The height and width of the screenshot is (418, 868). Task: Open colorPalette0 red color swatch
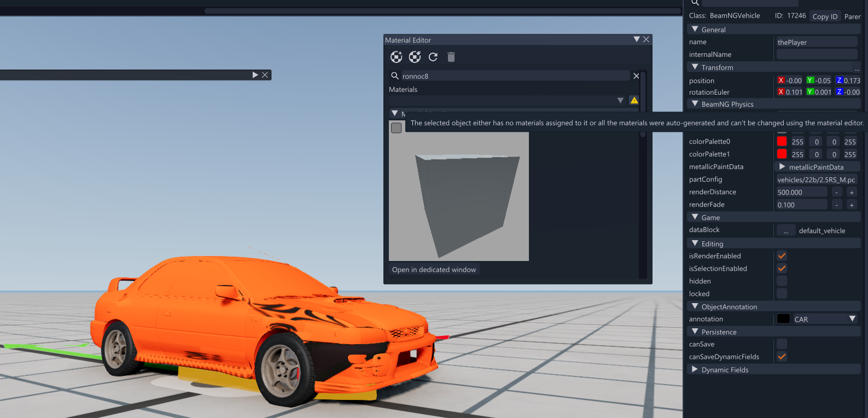coord(782,141)
